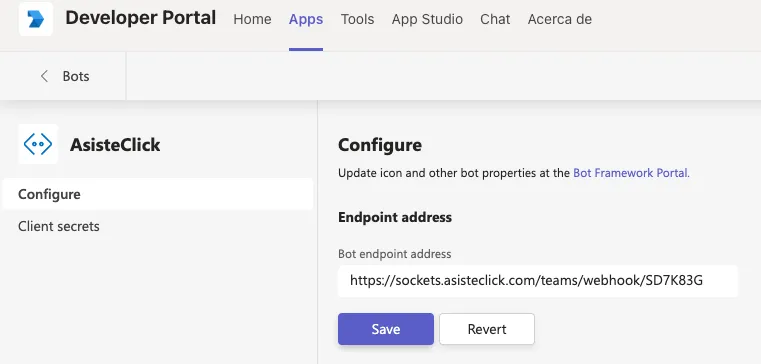
Task: Click the Bot endpoint address label
Action: (x=395, y=254)
